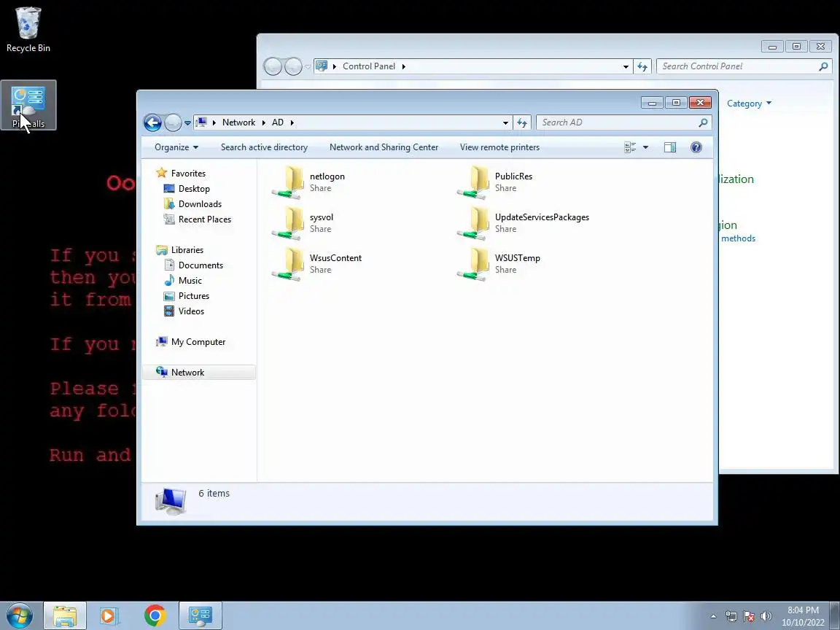Viewport: 840px width, 630px height.
Task: Launch Google Chrome from taskbar
Action: tap(155, 616)
